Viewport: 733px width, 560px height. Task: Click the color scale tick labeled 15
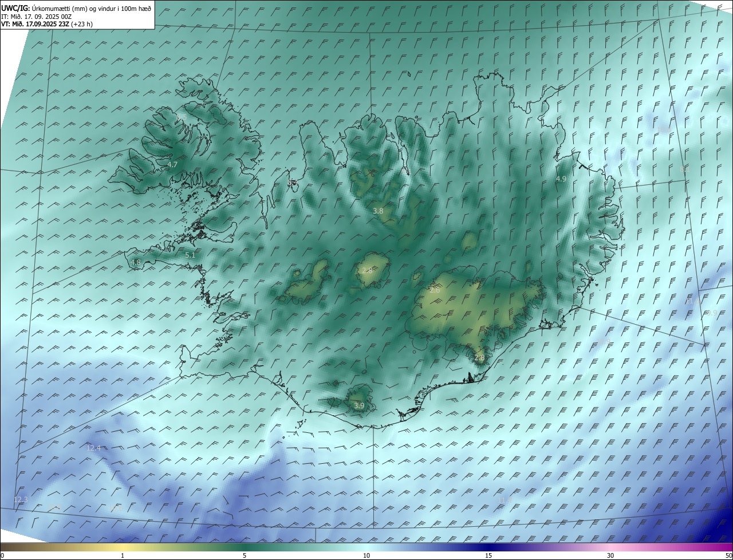(x=488, y=555)
